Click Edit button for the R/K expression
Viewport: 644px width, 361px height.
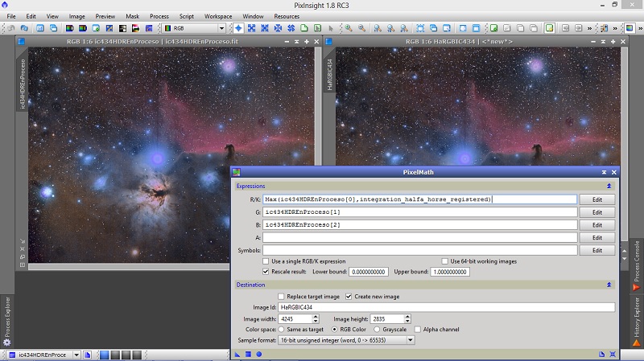pyautogui.click(x=597, y=199)
